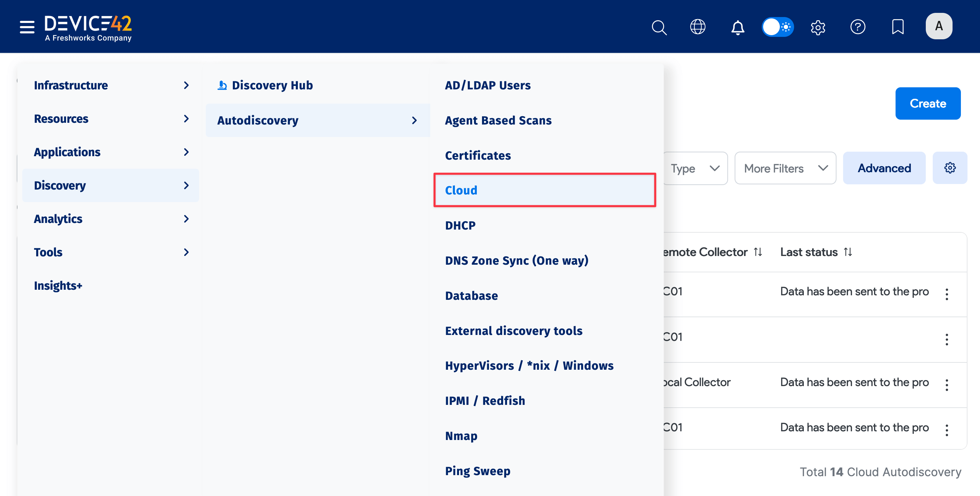Click the Advanced button
980x496 pixels.
pyautogui.click(x=884, y=168)
